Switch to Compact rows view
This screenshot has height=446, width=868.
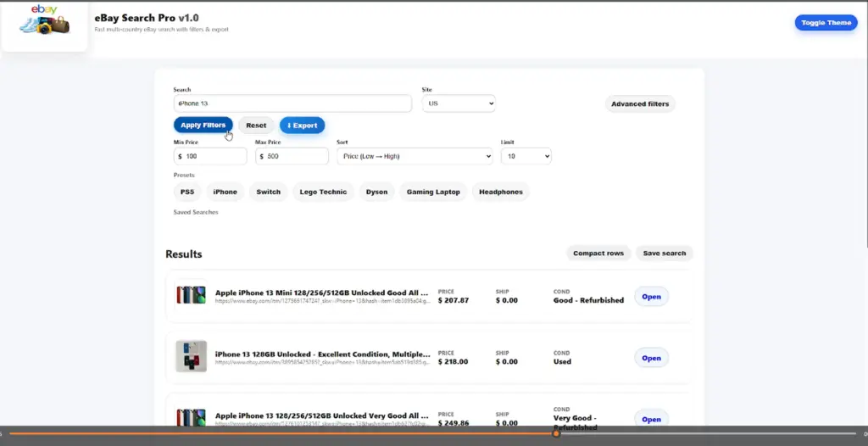598,254
